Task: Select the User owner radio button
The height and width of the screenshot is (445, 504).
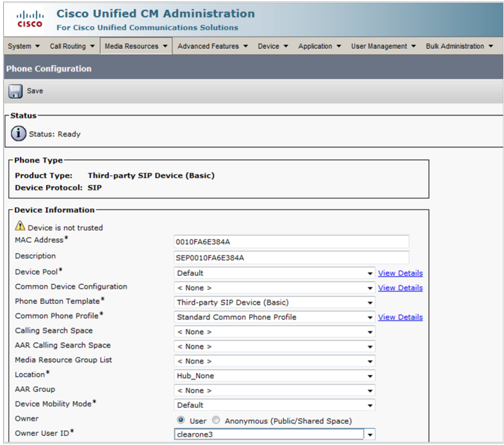Action: (181, 420)
